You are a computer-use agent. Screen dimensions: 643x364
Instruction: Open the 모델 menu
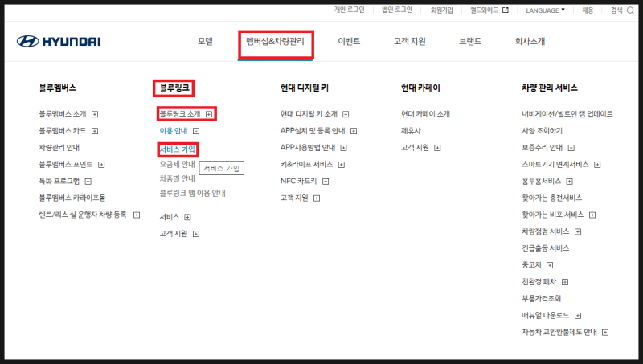205,42
